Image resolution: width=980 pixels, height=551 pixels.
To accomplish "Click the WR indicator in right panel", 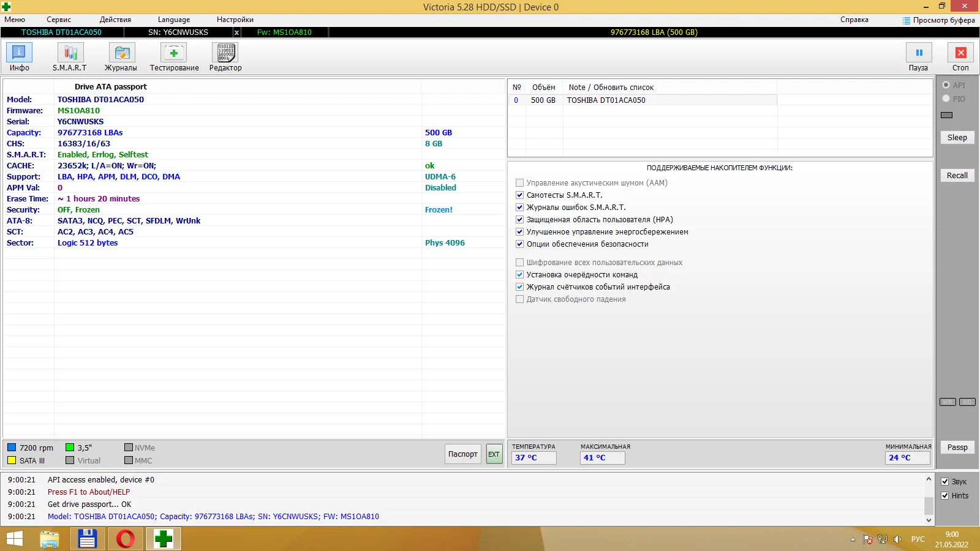I will [x=948, y=402].
